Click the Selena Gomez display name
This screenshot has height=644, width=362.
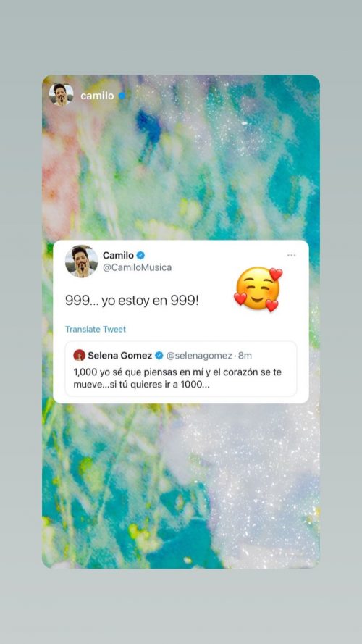coord(120,355)
